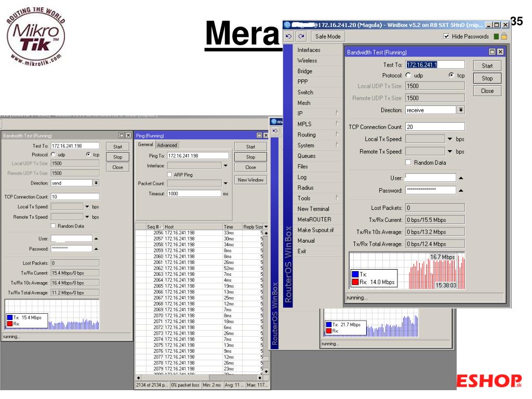
Task: Click Start in right Bandwidth Test
Action: pyautogui.click(x=487, y=66)
